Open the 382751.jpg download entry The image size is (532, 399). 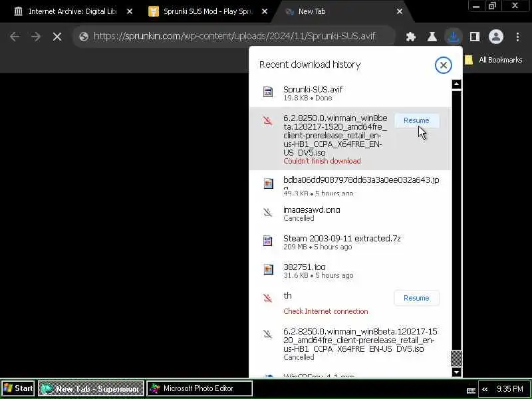tap(350, 271)
